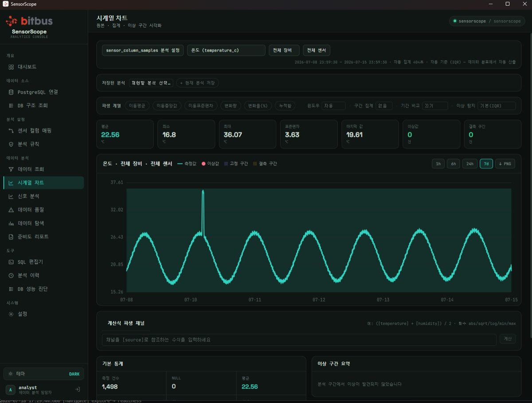Click the DB 성능 진단 icon
532x403 pixels.
[x=11, y=289]
